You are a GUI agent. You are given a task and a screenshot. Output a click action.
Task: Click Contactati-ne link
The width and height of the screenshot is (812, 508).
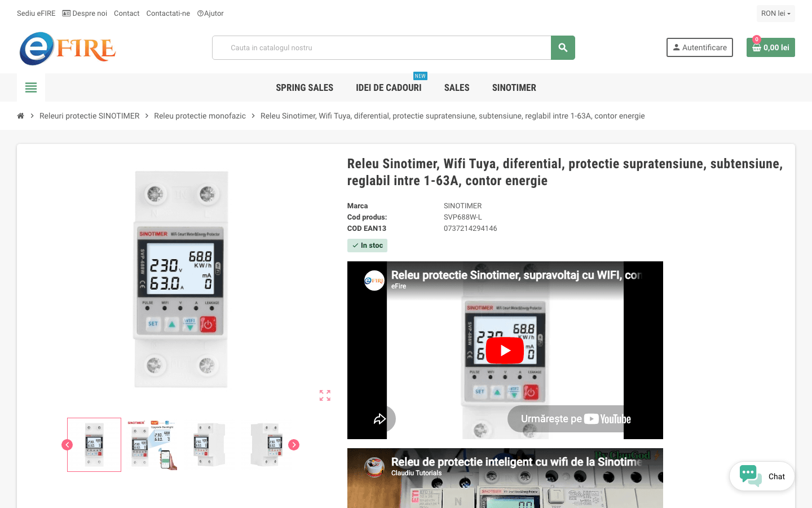coord(168,14)
